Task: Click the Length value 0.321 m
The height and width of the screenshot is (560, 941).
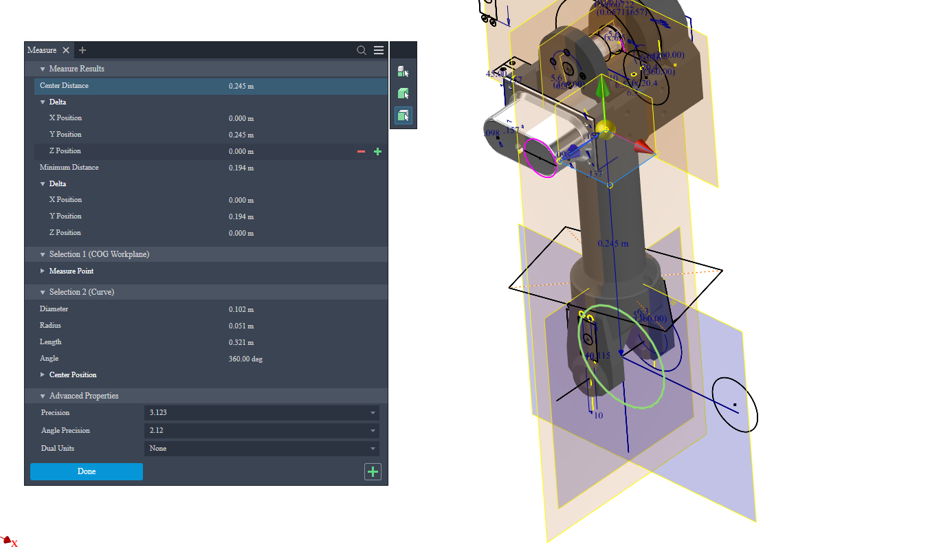Action: click(241, 342)
